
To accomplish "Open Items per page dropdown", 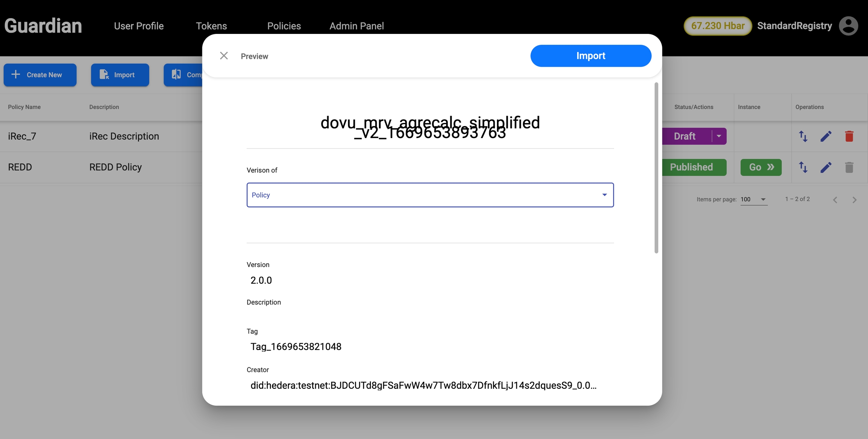I will 753,199.
